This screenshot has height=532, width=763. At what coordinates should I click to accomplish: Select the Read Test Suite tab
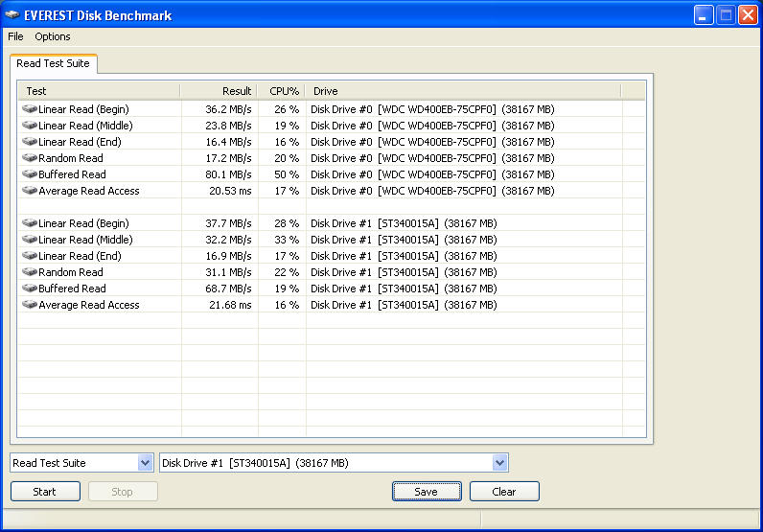click(53, 63)
